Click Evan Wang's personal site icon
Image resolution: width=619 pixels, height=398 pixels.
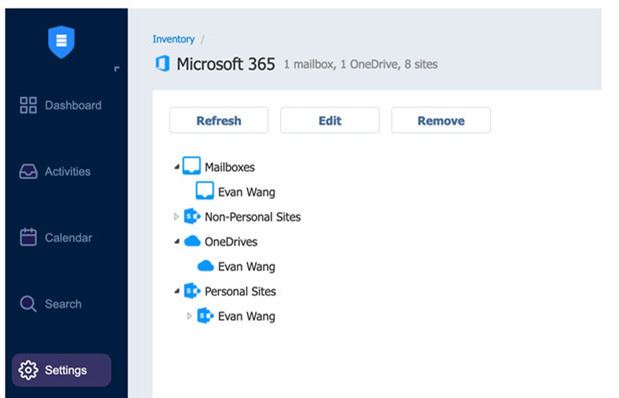click(x=205, y=315)
